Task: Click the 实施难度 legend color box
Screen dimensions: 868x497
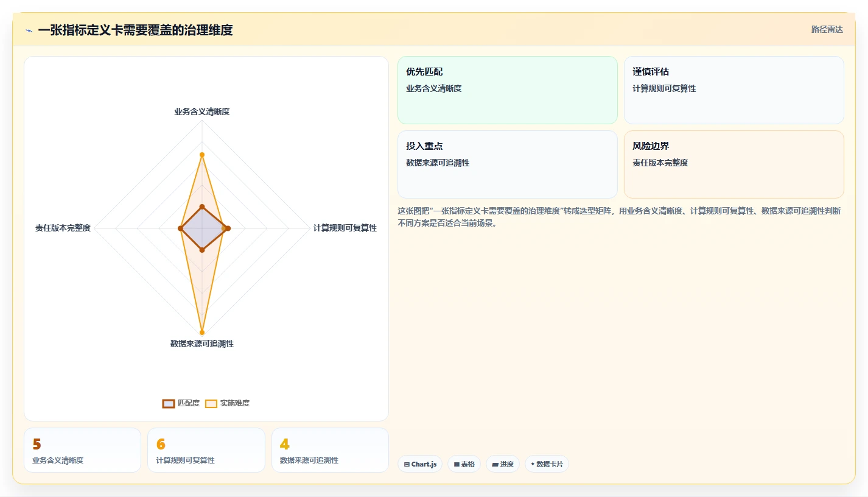Action: click(x=211, y=403)
